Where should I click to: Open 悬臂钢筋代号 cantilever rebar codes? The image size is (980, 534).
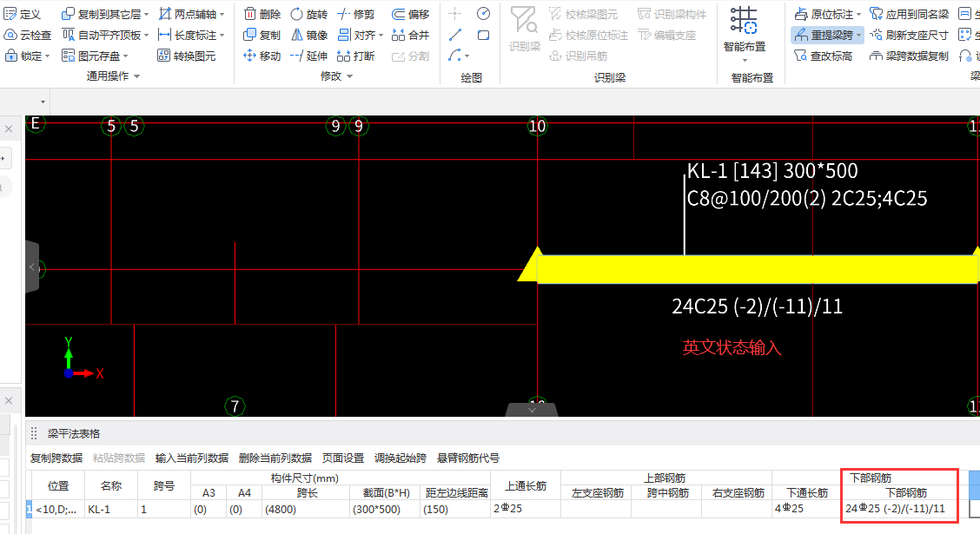[x=468, y=458]
